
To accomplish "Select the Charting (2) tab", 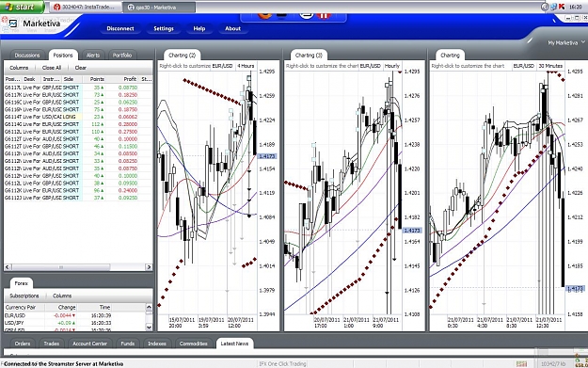I will point(182,56).
